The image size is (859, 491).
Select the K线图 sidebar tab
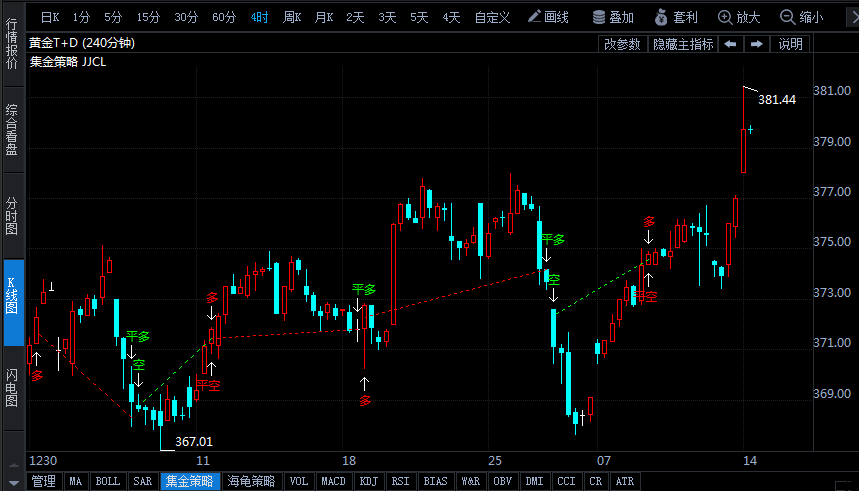(x=13, y=302)
